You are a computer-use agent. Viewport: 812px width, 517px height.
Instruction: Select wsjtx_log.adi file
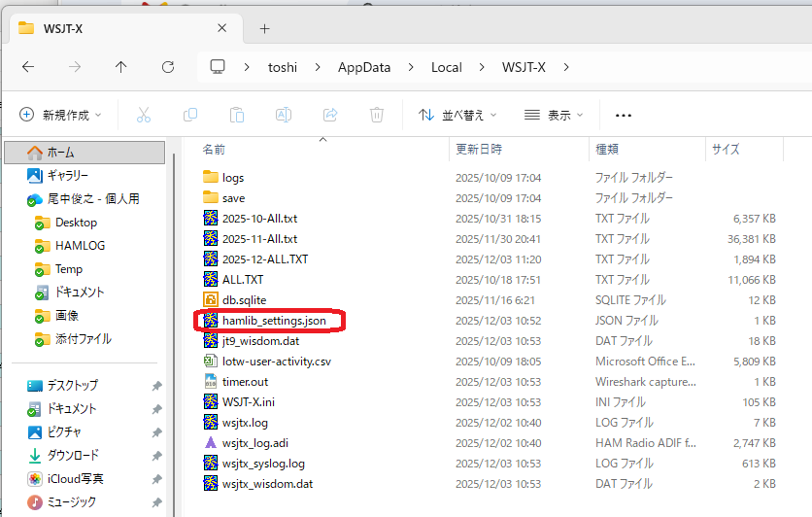pos(254,443)
